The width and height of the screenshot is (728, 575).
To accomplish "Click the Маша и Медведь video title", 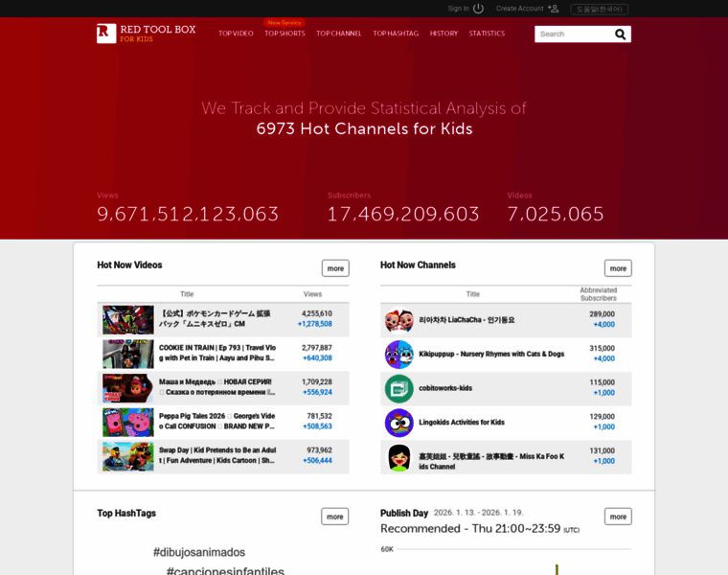I will pyautogui.click(x=217, y=387).
